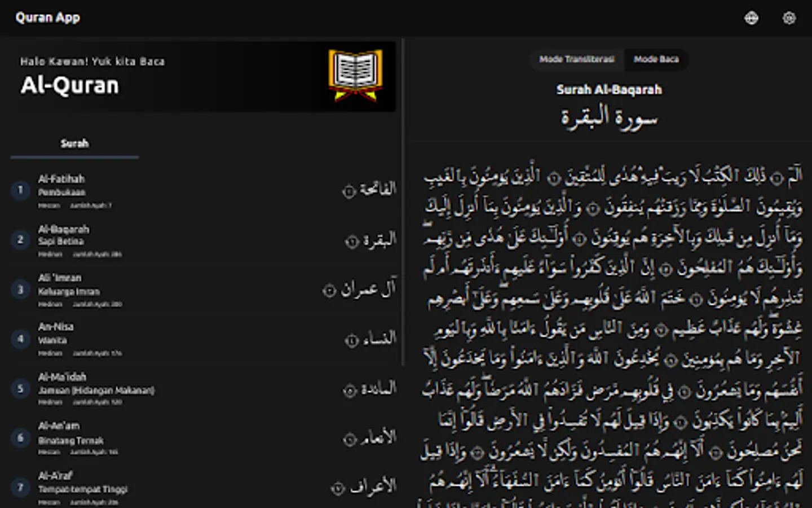
Task: Click the number 7 badge for Al-A'raf
Action: [x=20, y=487]
